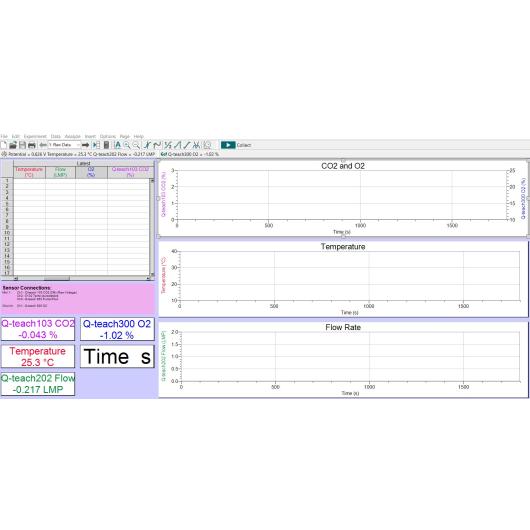Viewport: 530px width, 530px height.
Task: Select the Q-teach202 Flow meter showing -0.217 LMP
Action: click(x=38, y=384)
